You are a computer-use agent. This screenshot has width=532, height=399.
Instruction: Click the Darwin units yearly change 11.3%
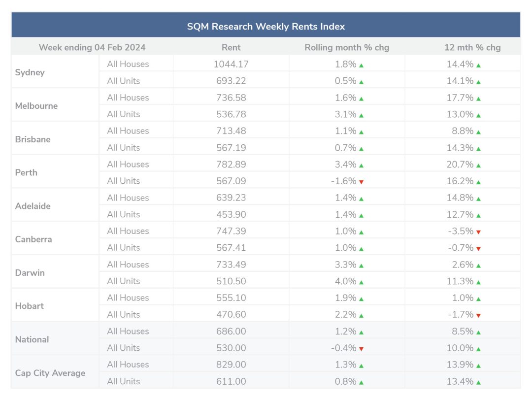coord(460,281)
